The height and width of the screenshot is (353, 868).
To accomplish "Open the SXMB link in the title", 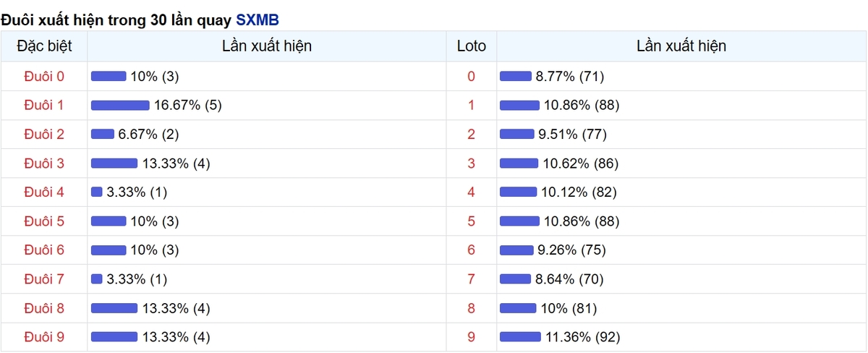I will pos(258,20).
